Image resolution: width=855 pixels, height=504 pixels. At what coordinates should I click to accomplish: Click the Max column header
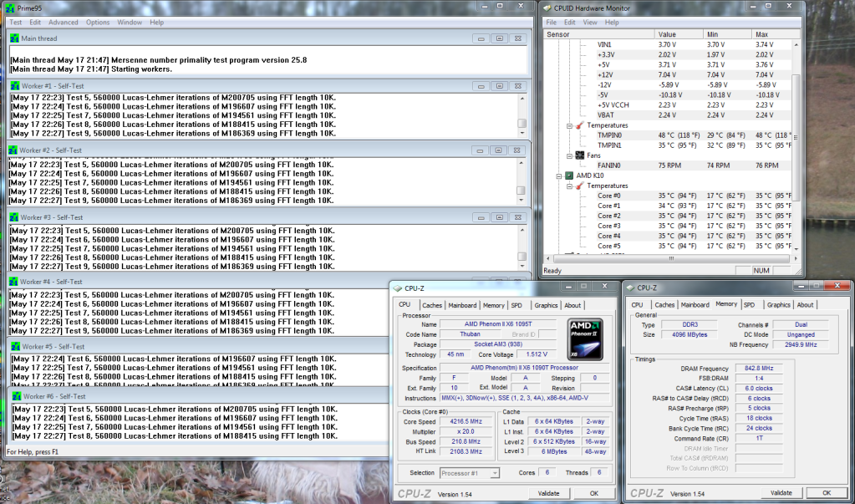coord(772,34)
